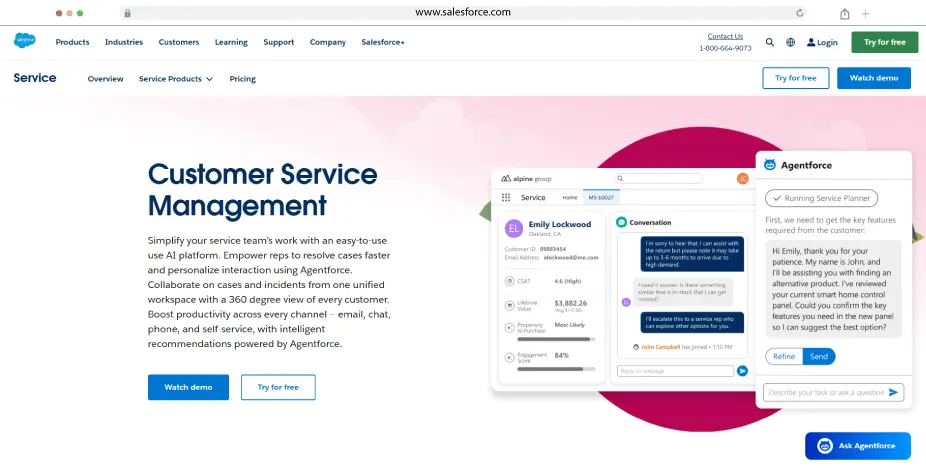Open the Support menu

click(279, 42)
